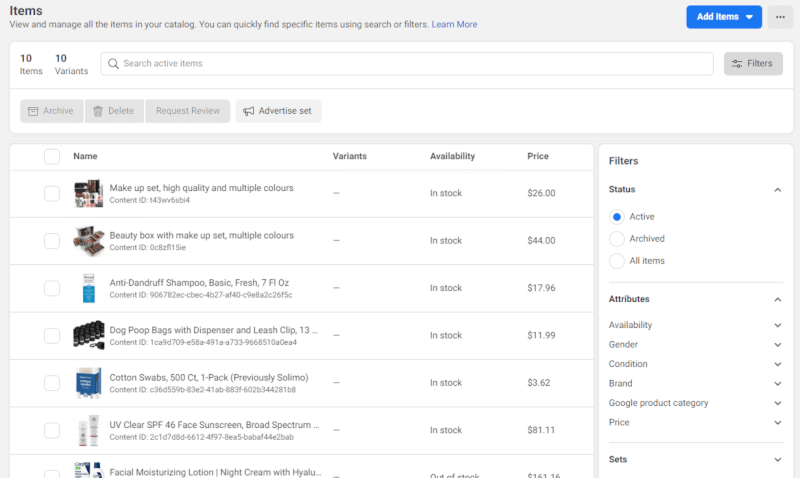Image resolution: width=800 pixels, height=478 pixels.
Task: Tick the select-all checkbox in table header
Action: (x=52, y=157)
